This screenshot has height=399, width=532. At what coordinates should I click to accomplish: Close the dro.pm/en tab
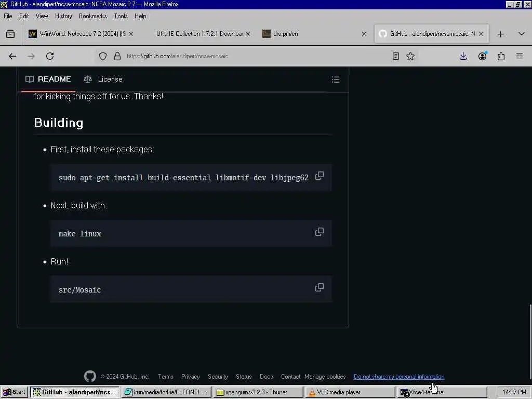pyautogui.click(x=364, y=34)
